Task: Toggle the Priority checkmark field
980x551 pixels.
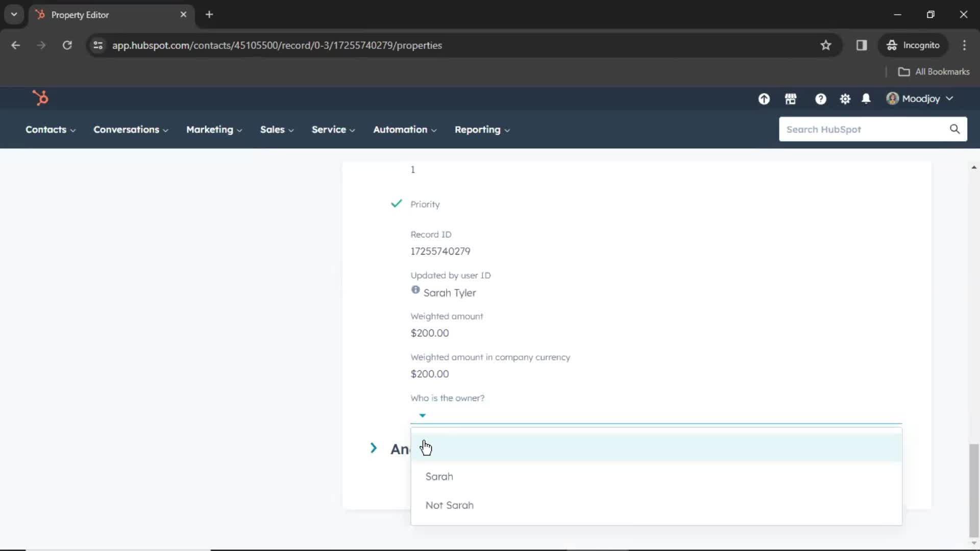Action: tap(396, 203)
